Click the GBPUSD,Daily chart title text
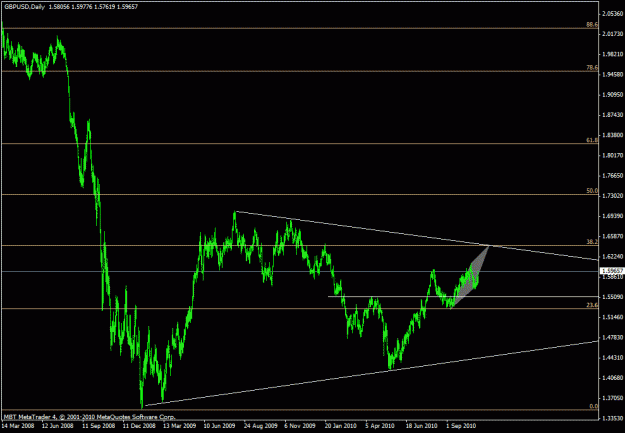 24,7
